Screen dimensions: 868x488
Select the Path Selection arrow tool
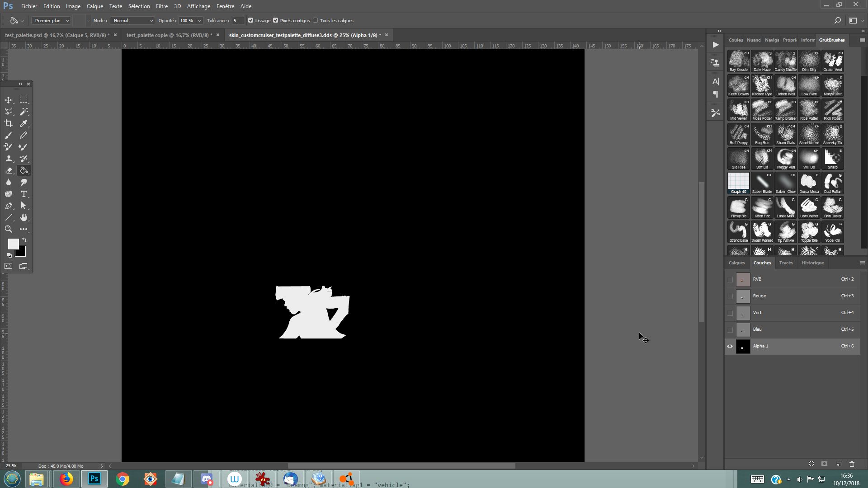24,206
